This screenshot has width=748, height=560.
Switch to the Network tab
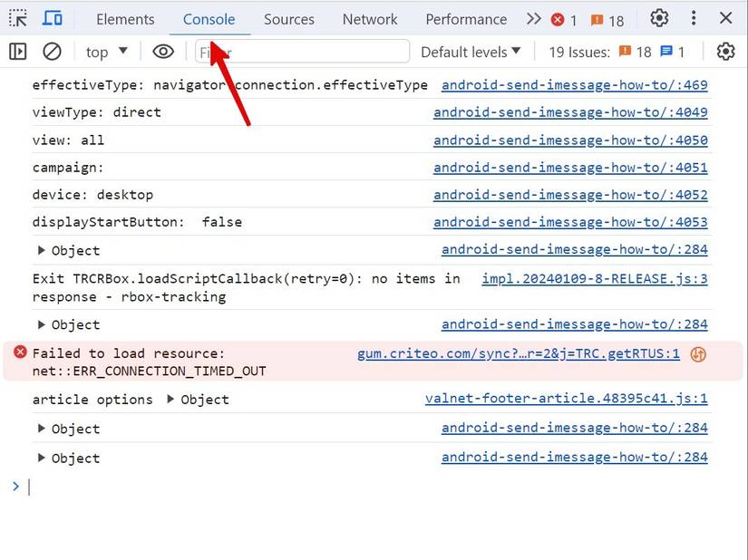pyautogui.click(x=370, y=18)
